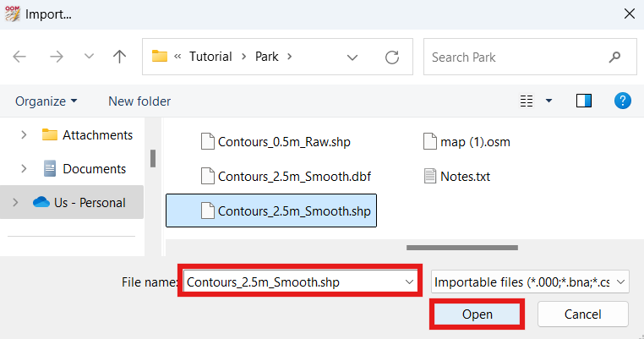The image size is (644, 339).
Task: Click the view layout icon
Action: coord(527,101)
